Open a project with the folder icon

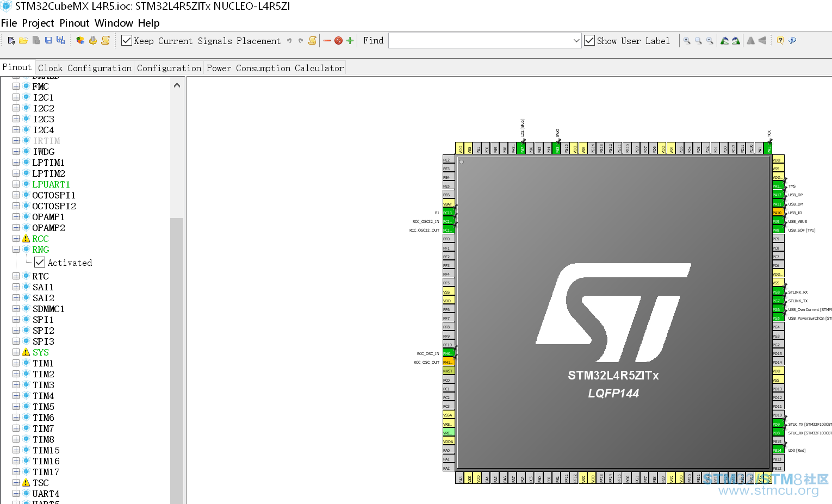(x=23, y=41)
